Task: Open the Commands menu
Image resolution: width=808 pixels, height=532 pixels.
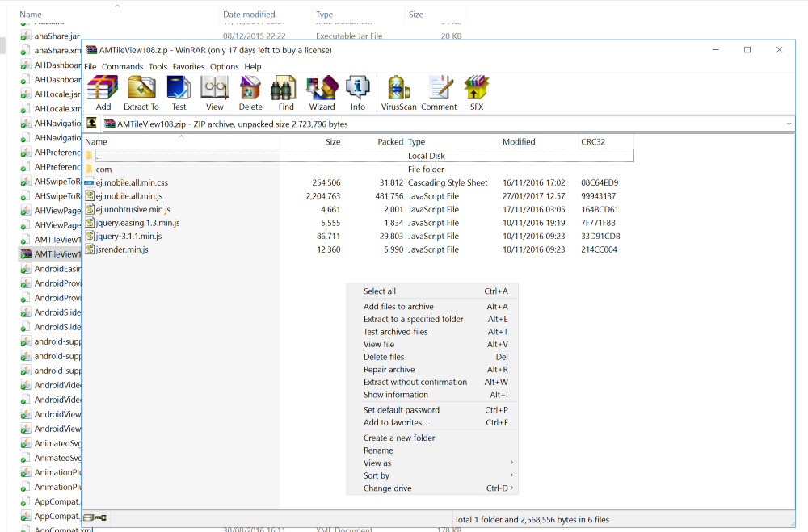Action: pos(122,66)
